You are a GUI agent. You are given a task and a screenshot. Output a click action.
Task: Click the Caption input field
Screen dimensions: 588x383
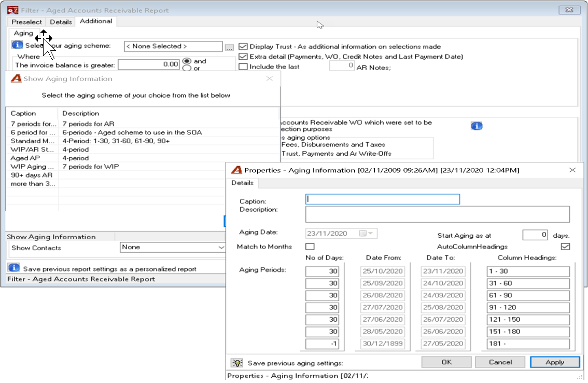[x=383, y=199]
